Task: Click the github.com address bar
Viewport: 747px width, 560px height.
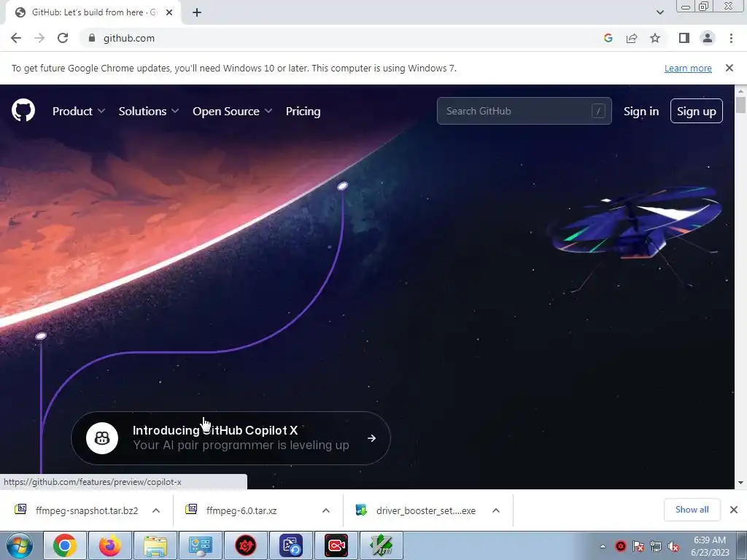Action: pos(333,38)
